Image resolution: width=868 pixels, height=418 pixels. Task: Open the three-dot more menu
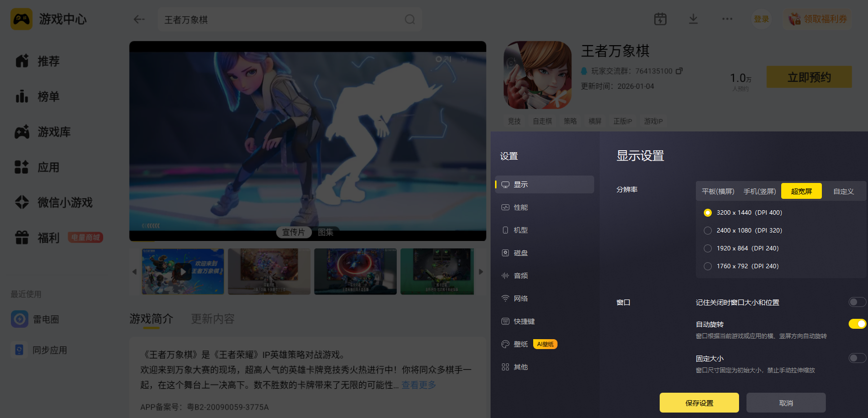coord(727,19)
